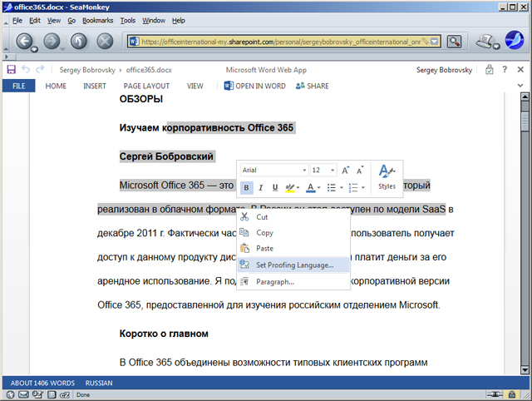Click the Stop loading button

[105, 42]
